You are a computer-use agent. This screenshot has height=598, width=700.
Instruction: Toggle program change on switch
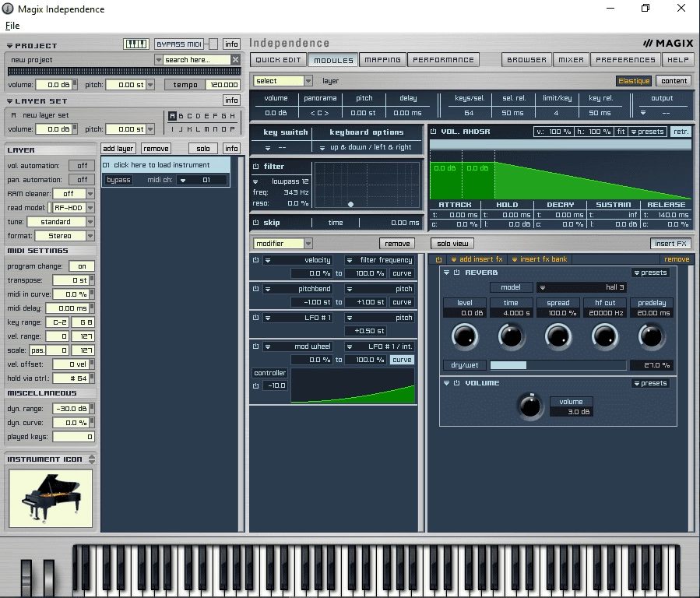click(82, 266)
